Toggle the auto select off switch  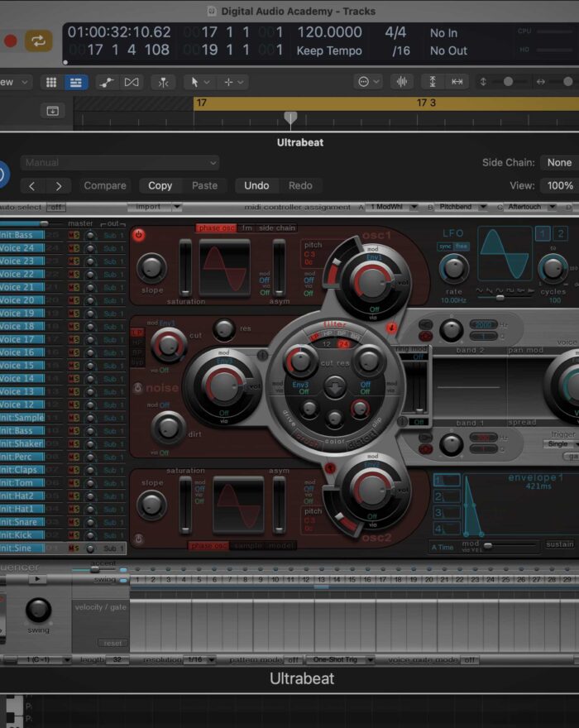point(56,207)
